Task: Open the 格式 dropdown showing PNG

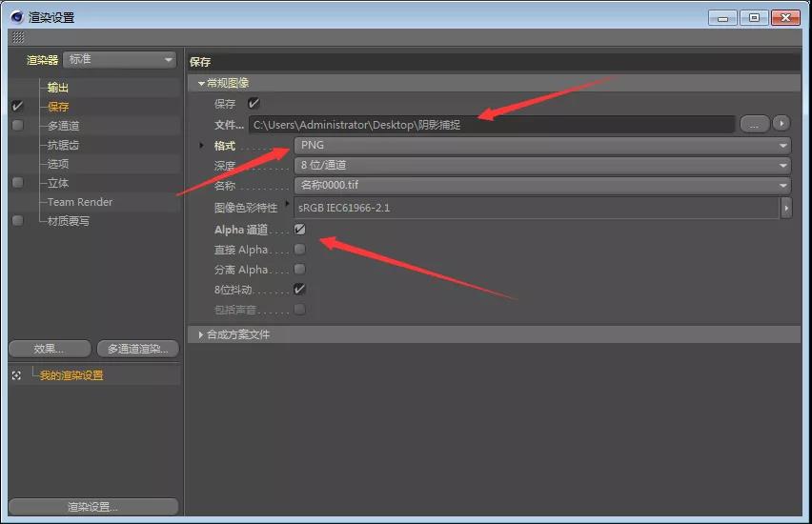Action: click(x=541, y=145)
